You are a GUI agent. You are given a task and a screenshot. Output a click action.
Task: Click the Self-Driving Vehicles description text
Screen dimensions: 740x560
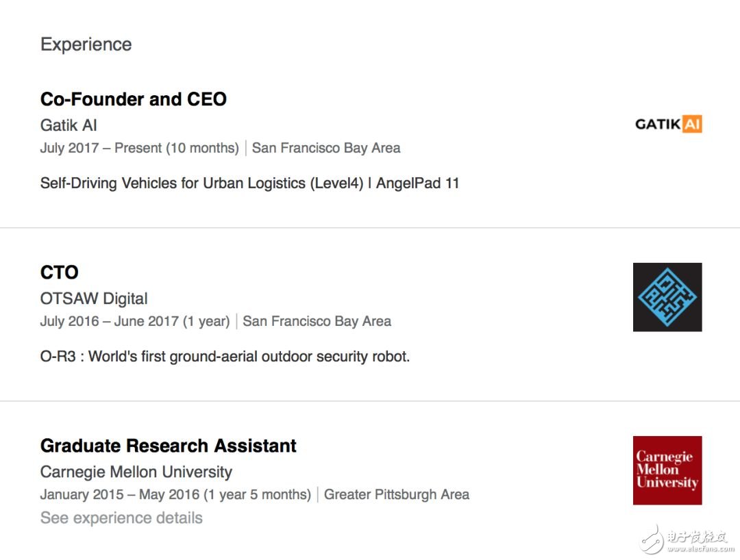(249, 183)
